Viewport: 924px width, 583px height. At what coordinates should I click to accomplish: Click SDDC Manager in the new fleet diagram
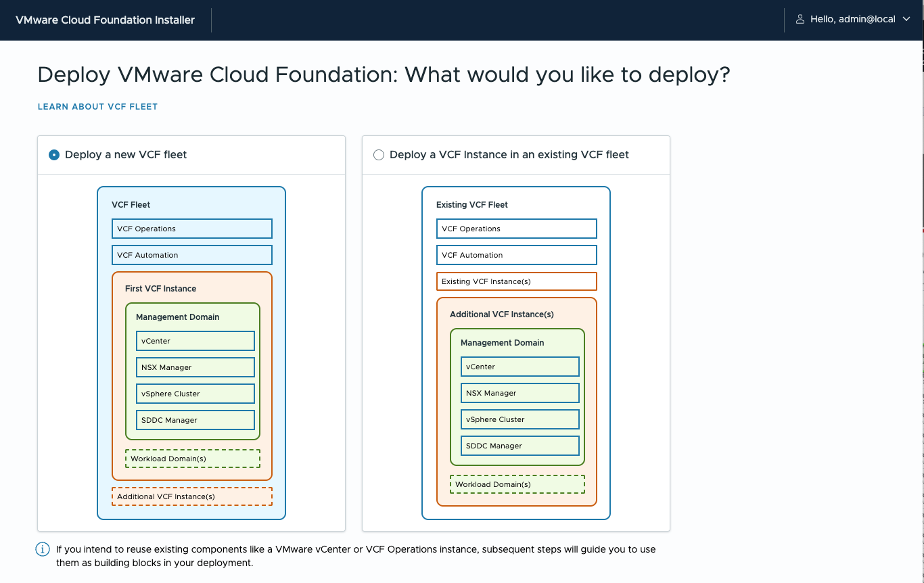(195, 420)
